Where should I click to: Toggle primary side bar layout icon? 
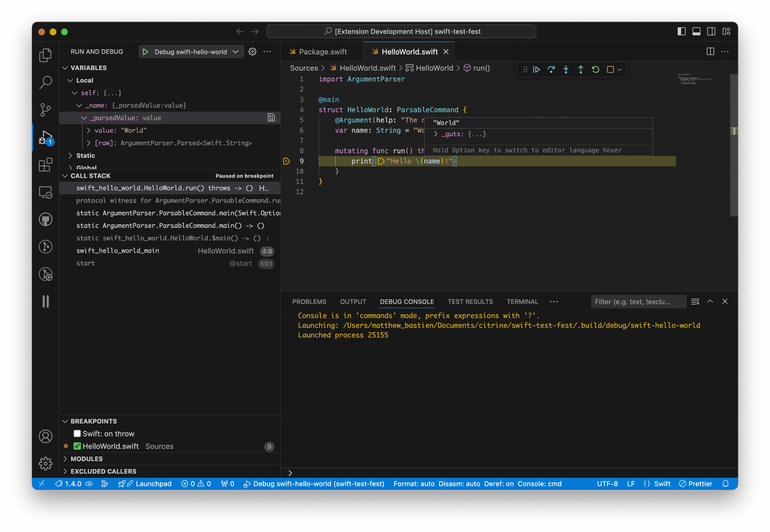(x=681, y=31)
